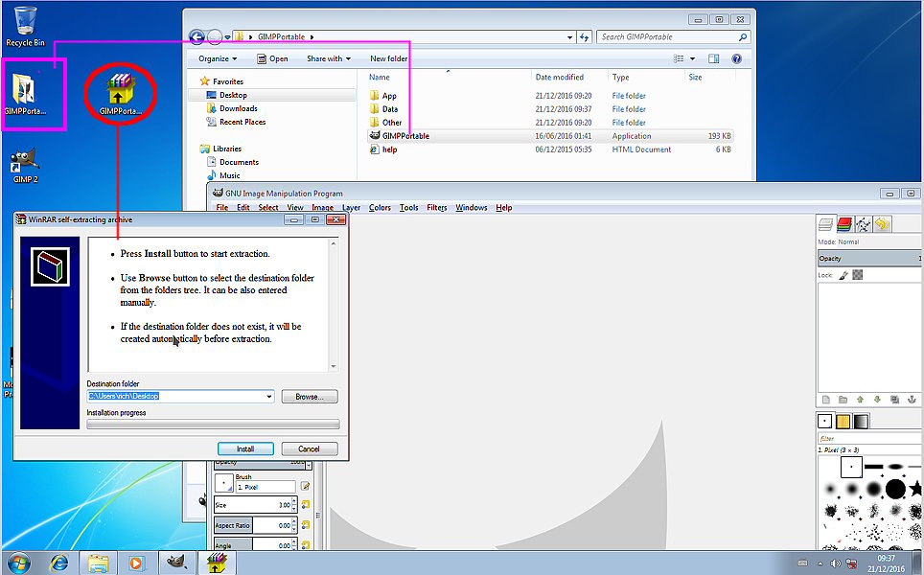
Task: Open the Gradients tab in lower dock
Action: point(861,422)
